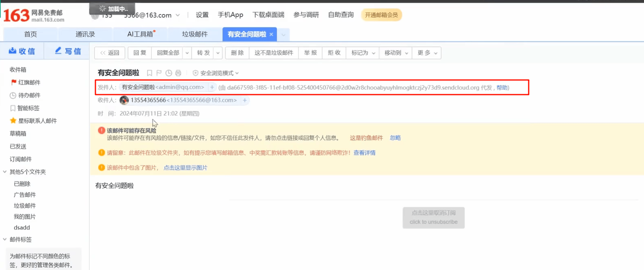This screenshot has width=644, height=270.
Task: Click the 开通邮箱会员 membership button
Action: 381,15
